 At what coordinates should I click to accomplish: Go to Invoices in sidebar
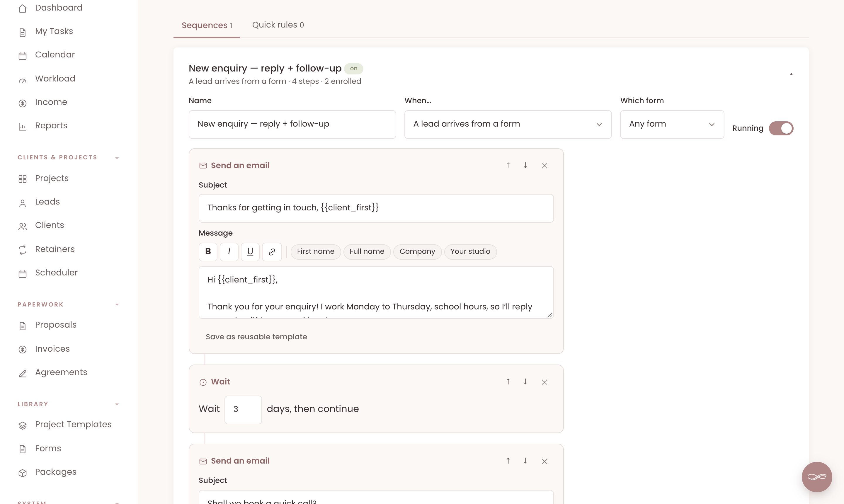(52, 349)
